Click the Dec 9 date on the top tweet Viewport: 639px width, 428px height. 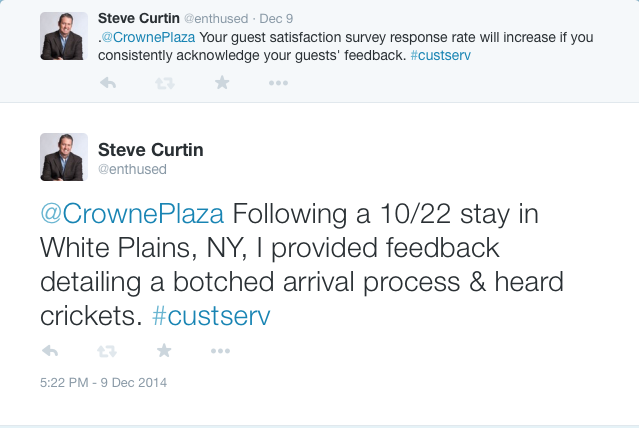click(276, 18)
